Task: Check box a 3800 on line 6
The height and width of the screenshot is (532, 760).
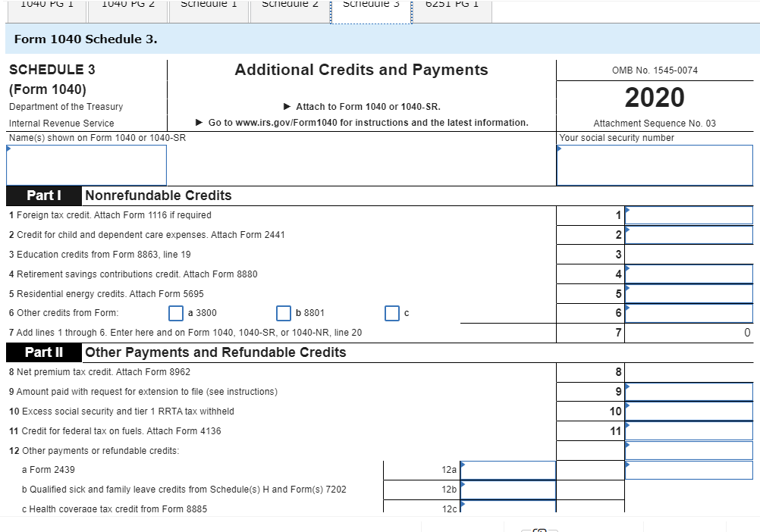Action: [176, 313]
